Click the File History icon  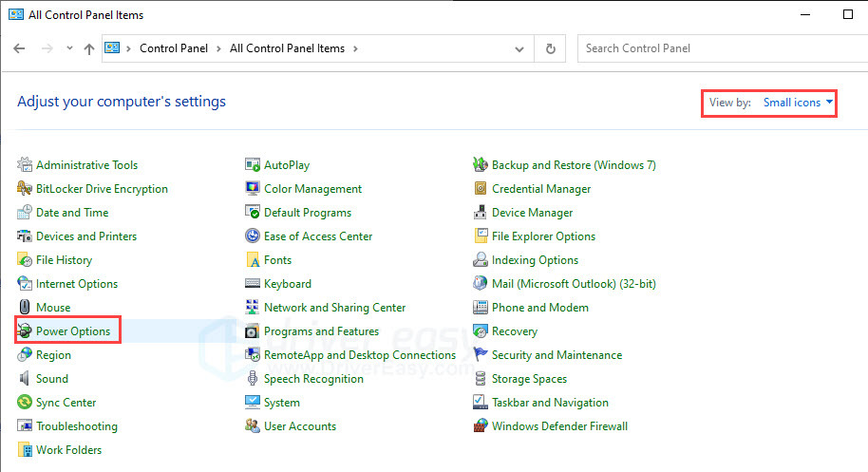click(25, 259)
